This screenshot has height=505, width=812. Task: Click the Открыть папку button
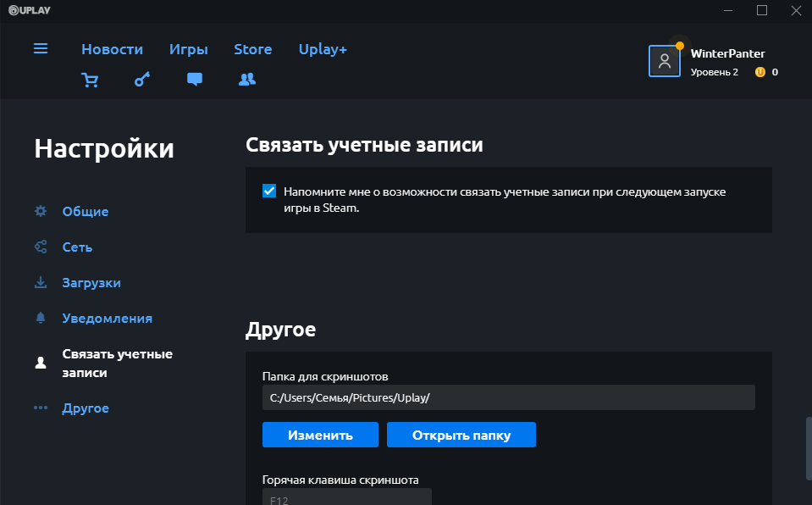tap(461, 435)
